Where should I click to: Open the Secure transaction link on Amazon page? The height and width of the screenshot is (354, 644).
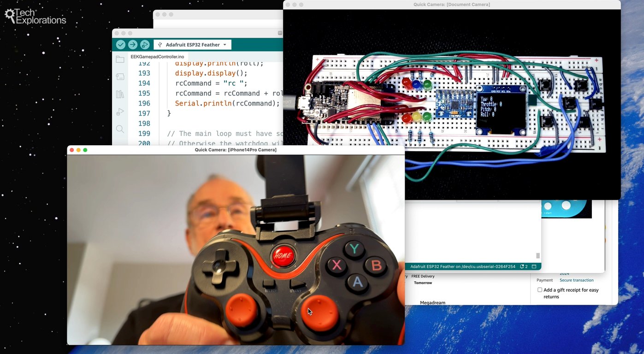[576, 280]
